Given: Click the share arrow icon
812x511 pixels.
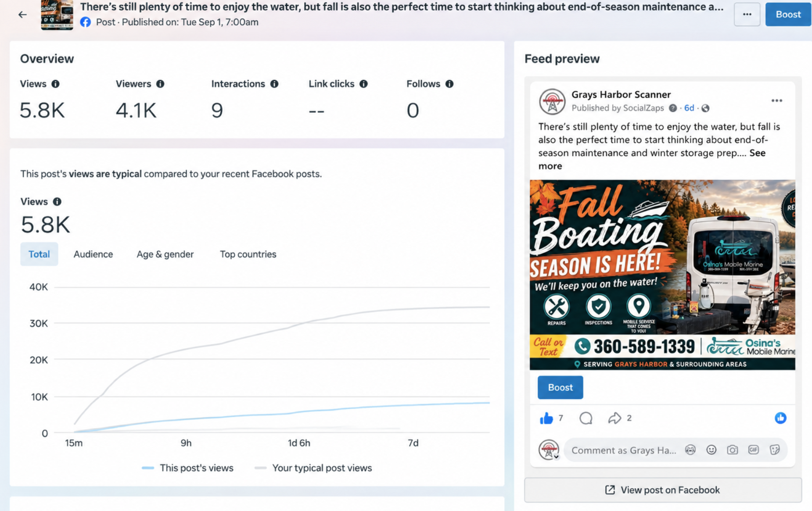Looking at the screenshot, I should (x=614, y=418).
